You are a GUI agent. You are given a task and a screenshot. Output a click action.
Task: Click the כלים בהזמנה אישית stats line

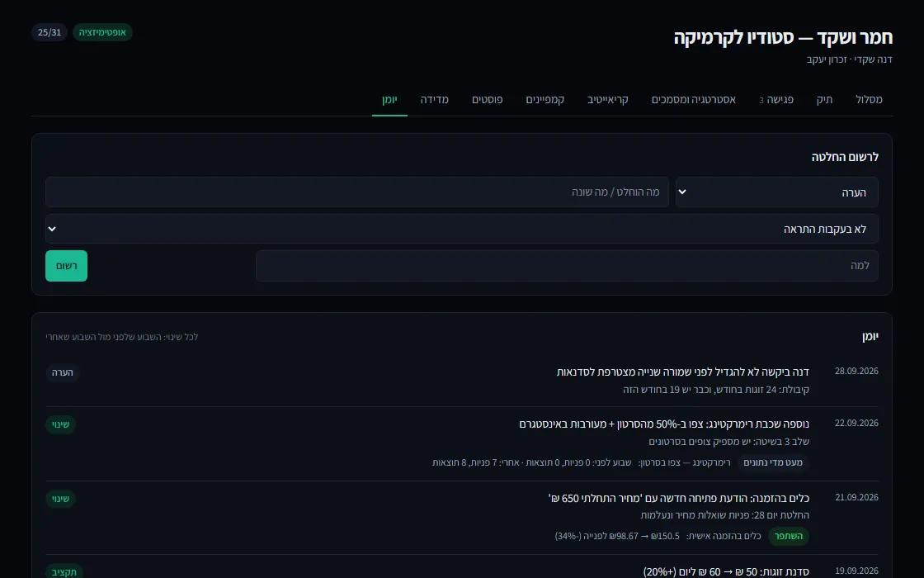coord(658,536)
